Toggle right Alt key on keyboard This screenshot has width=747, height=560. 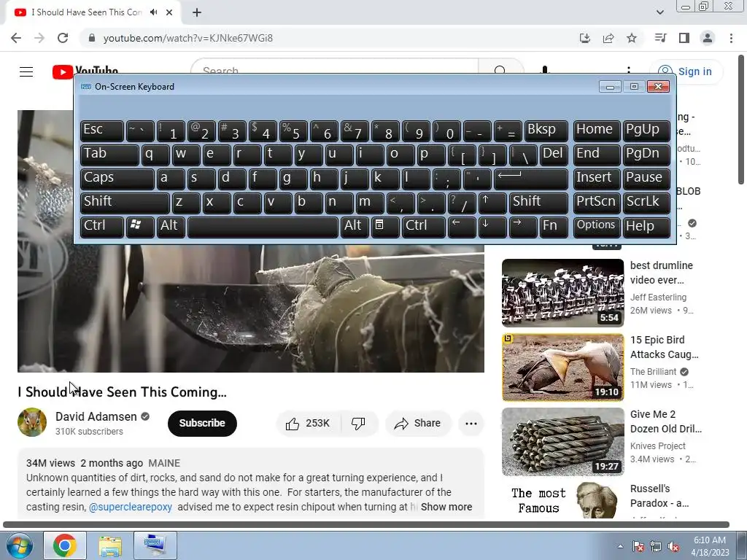tap(355, 226)
